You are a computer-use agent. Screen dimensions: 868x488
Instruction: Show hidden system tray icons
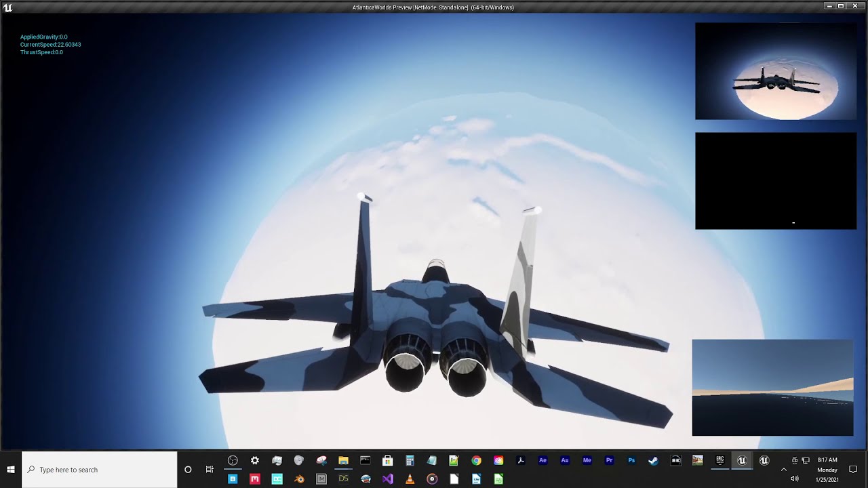click(x=783, y=470)
